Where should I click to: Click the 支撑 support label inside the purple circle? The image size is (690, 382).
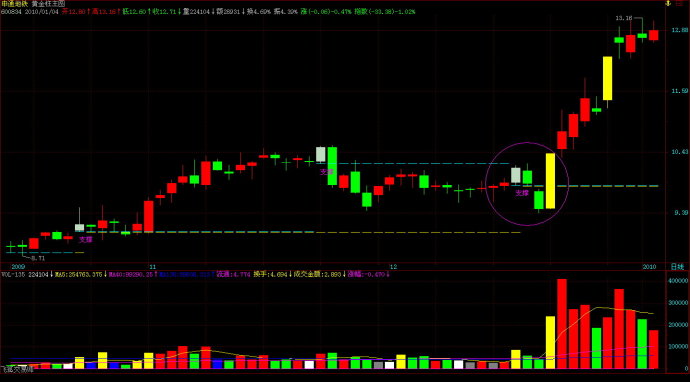coord(522,193)
